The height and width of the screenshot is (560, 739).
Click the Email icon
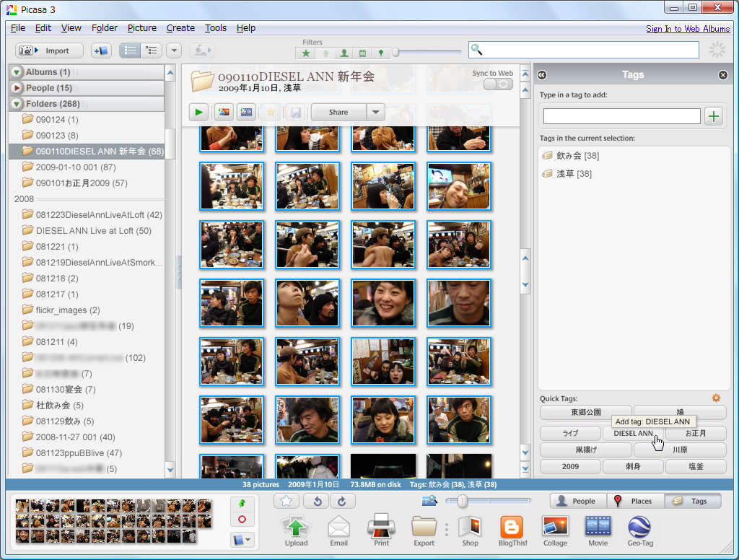coord(339,531)
